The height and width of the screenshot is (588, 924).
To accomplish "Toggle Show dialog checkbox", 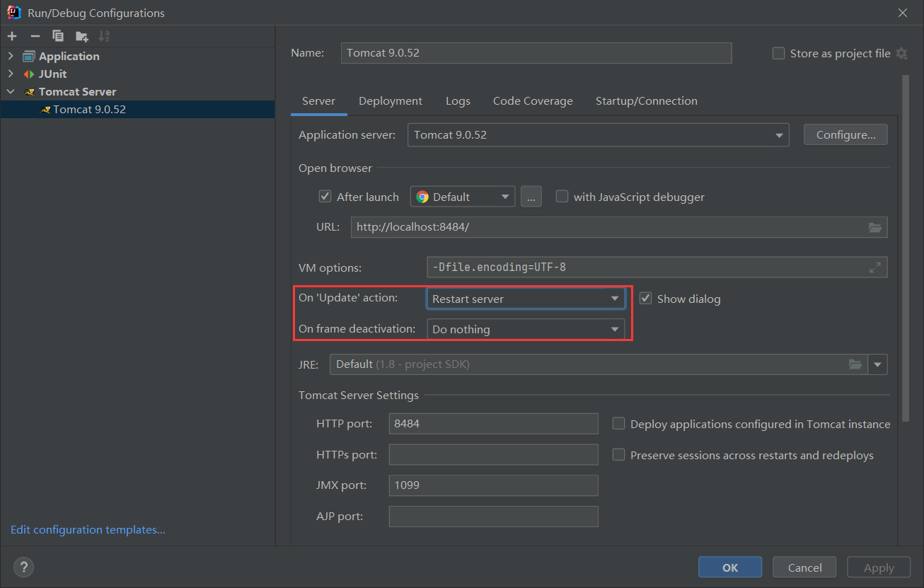I will pyautogui.click(x=645, y=299).
